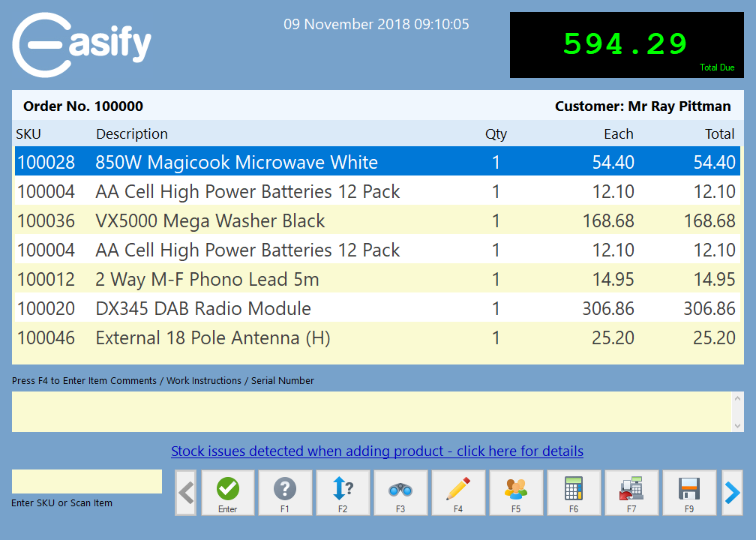Click the Enter SKU or Scan Item field
Screen dimensions: 756x540
(87, 481)
